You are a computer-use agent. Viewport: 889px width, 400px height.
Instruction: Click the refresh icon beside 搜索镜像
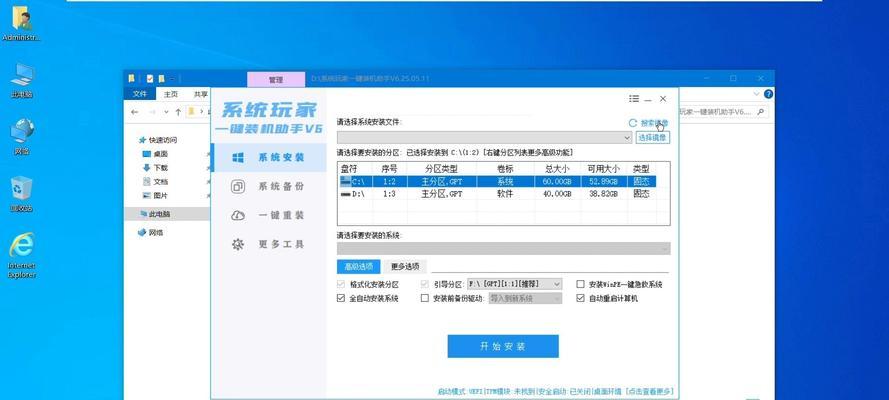(x=633, y=123)
